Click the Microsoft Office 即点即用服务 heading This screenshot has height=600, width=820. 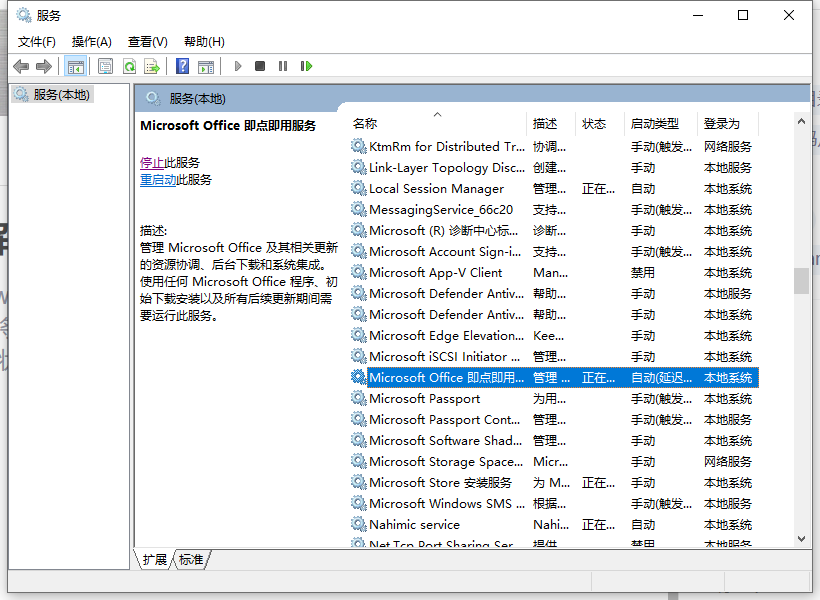[x=228, y=126]
